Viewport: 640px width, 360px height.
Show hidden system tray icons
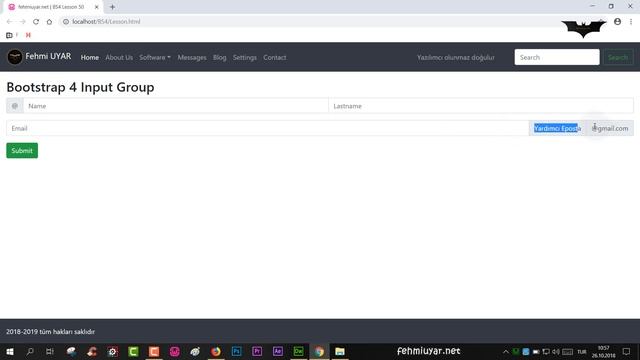pyautogui.click(x=506, y=351)
